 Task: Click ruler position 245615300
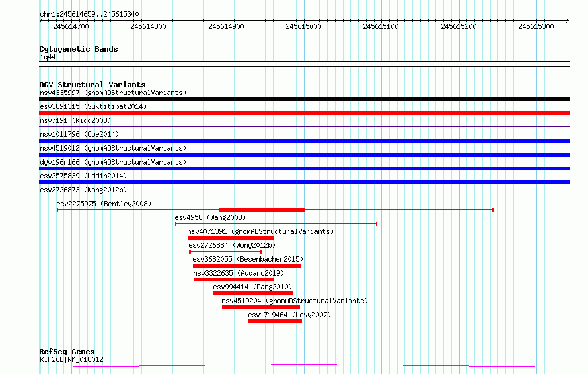[536, 26]
